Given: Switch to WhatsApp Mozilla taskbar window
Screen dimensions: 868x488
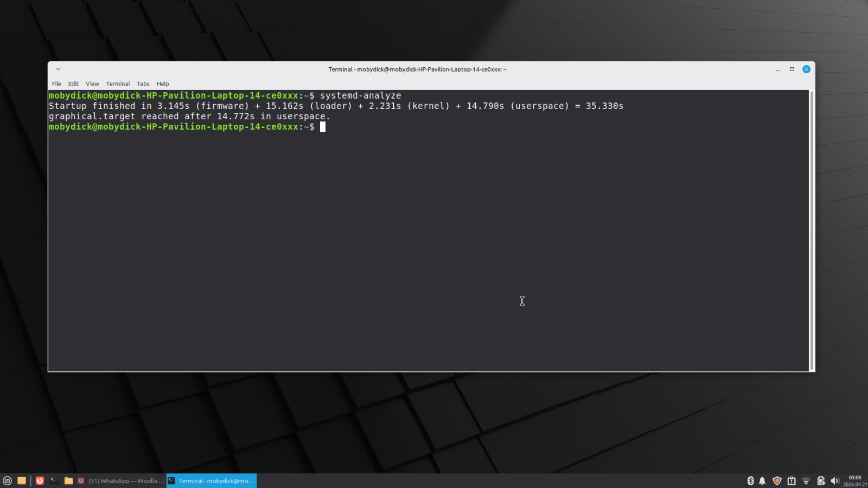Looking at the screenshot, I should coord(121,480).
